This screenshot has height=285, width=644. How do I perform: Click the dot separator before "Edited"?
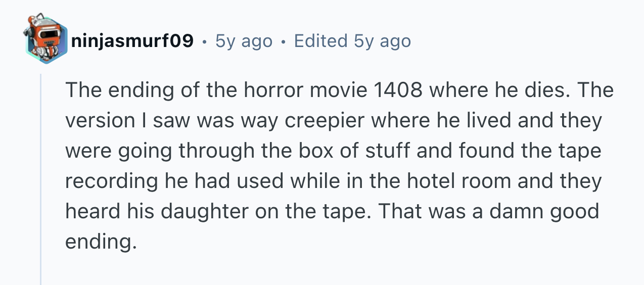283,42
